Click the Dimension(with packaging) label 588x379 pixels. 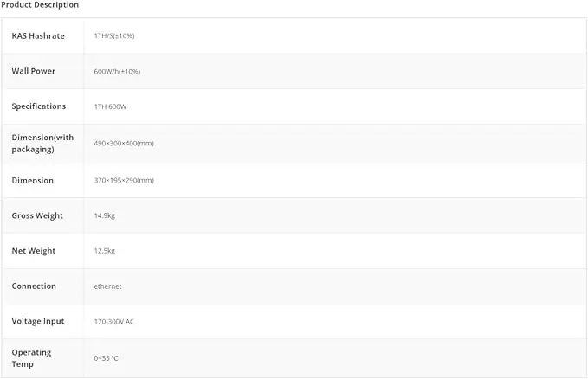point(42,143)
